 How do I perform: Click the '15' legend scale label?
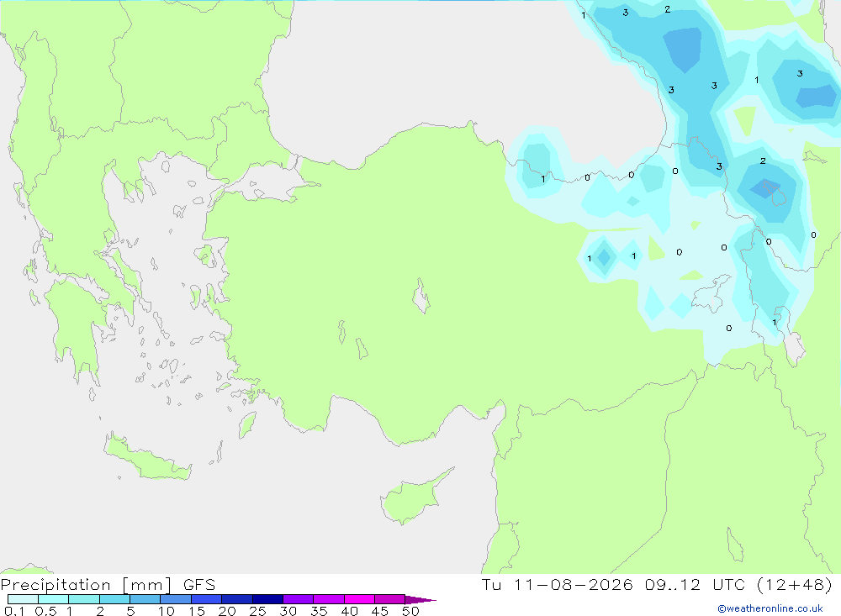click(197, 611)
